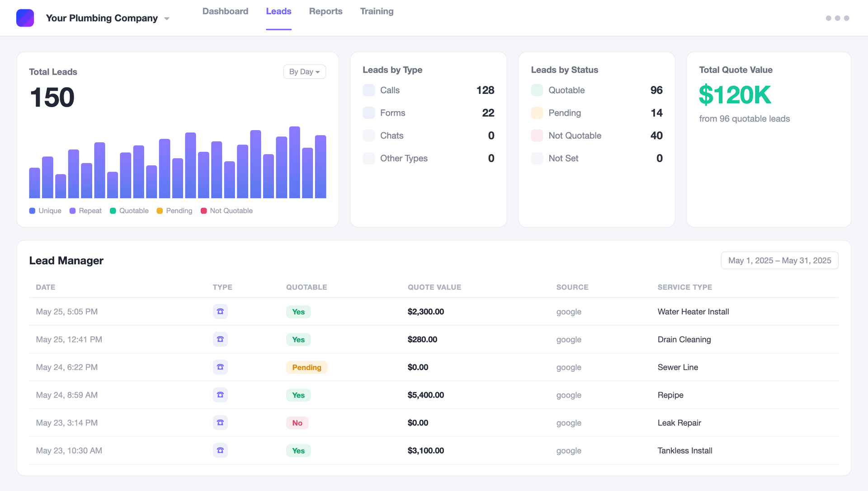Viewport: 868px width, 491px height.
Task: Select the Water Heater Install service type
Action: tap(693, 311)
